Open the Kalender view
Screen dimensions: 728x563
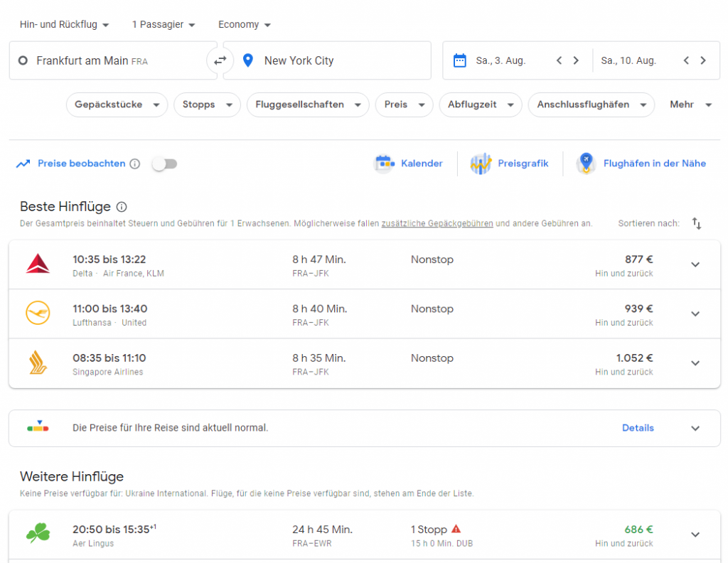point(409,163)
